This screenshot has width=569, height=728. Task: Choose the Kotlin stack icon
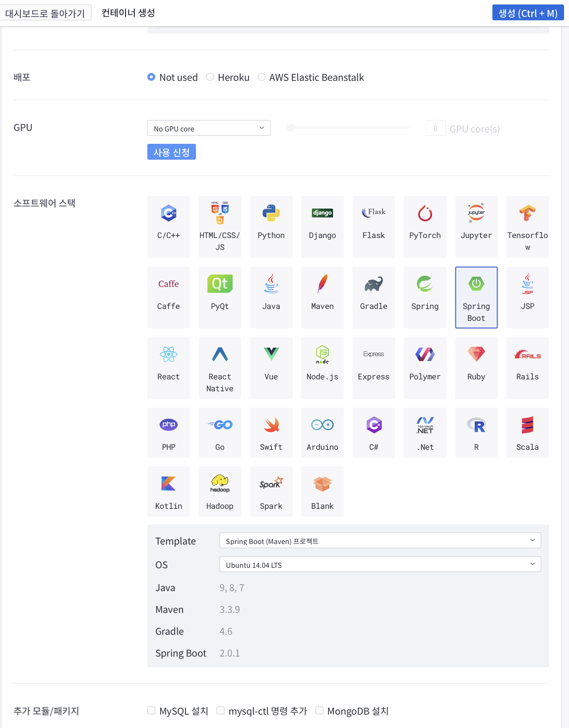(169, 483)
